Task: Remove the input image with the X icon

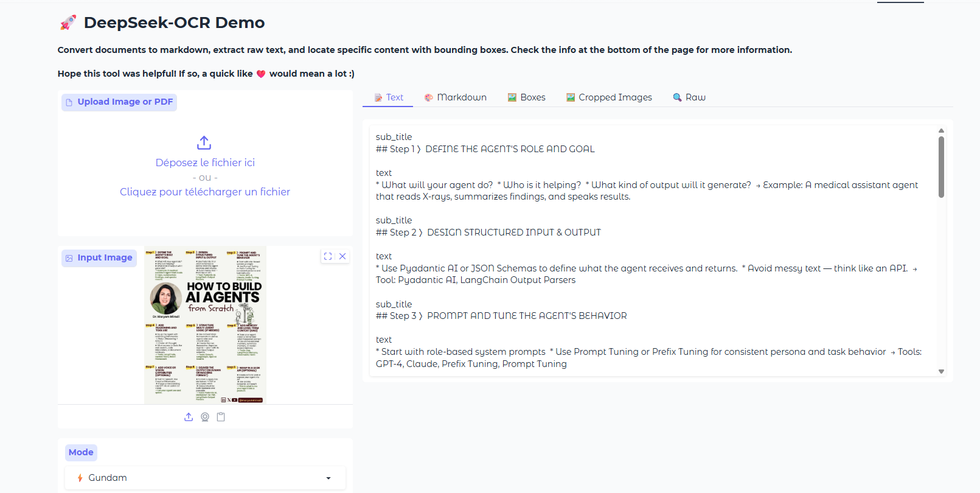Action: click(x=342, y=256)
